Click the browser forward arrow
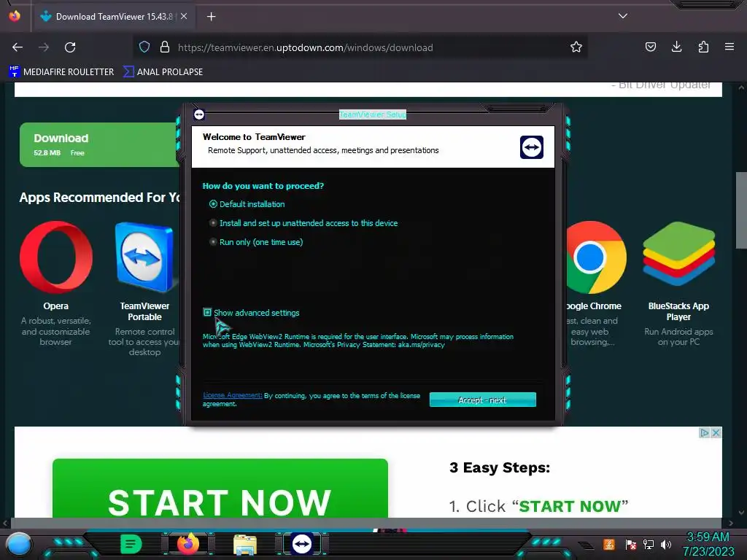 coord(43,47)
